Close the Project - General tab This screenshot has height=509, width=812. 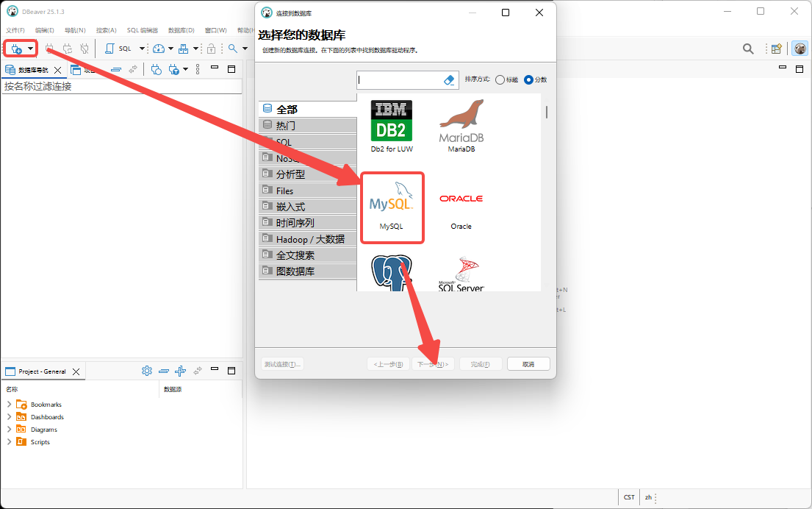click(x=76, y=371)
